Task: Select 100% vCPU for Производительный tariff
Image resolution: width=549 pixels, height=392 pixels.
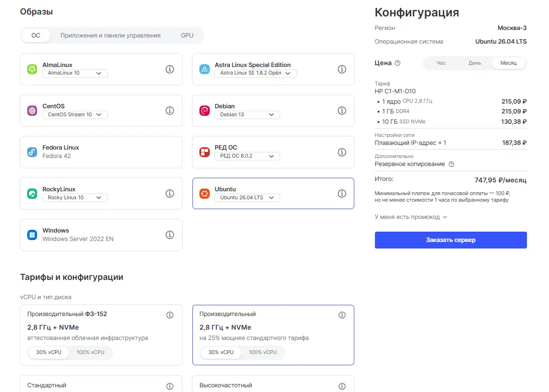Action: (263, 352)
